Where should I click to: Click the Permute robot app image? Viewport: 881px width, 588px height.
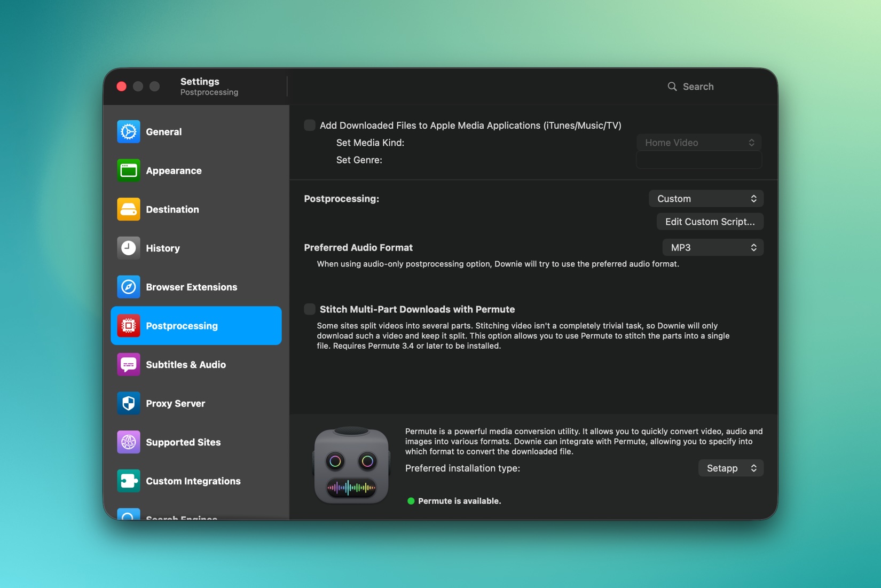tap(351, 465)
